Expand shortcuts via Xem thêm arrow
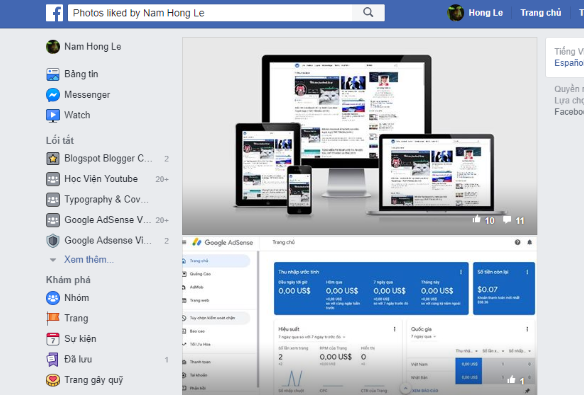584x401 pixels. (53, 260)
